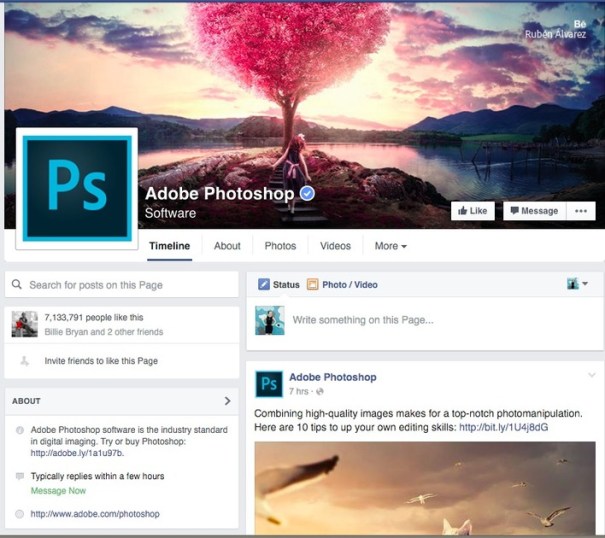Open the three-dot options button
Screen dimensions: 605x538
(x=581, y=211)
